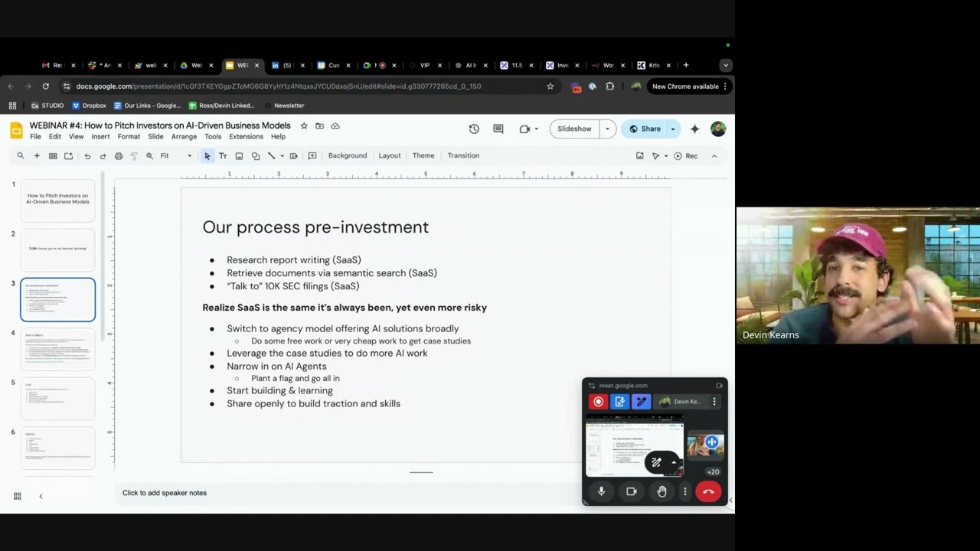
Task: Click the cloud document status icon
Action: pos(335,126)
